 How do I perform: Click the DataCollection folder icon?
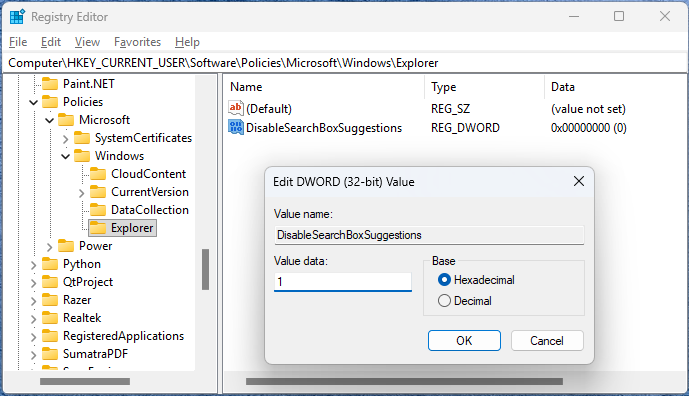[x=98, y=210]
